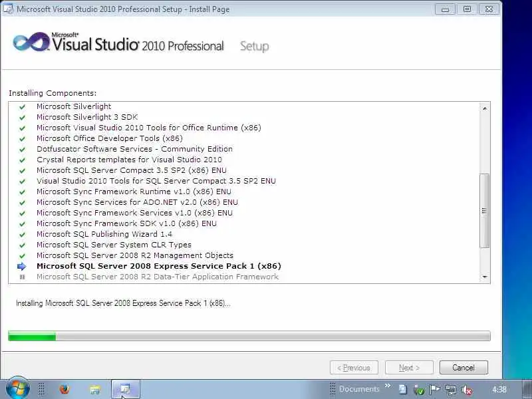Click the Previous button
532x399 pixels.
pos(354,368)
